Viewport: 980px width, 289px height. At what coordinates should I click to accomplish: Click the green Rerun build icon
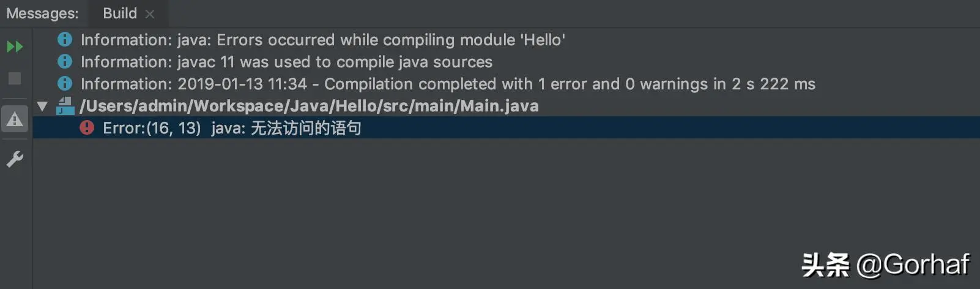(15, 47)
